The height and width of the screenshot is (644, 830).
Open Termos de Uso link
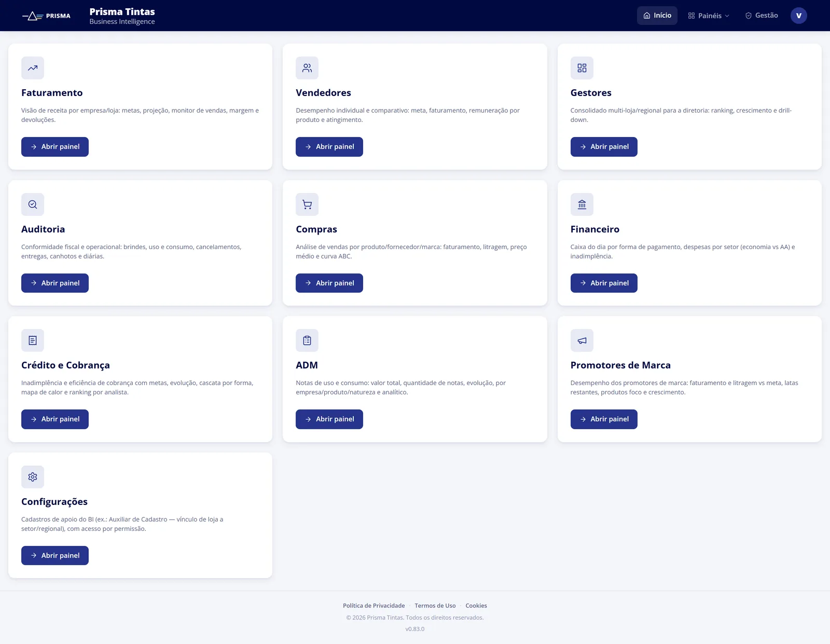click(x=435, y=606)
